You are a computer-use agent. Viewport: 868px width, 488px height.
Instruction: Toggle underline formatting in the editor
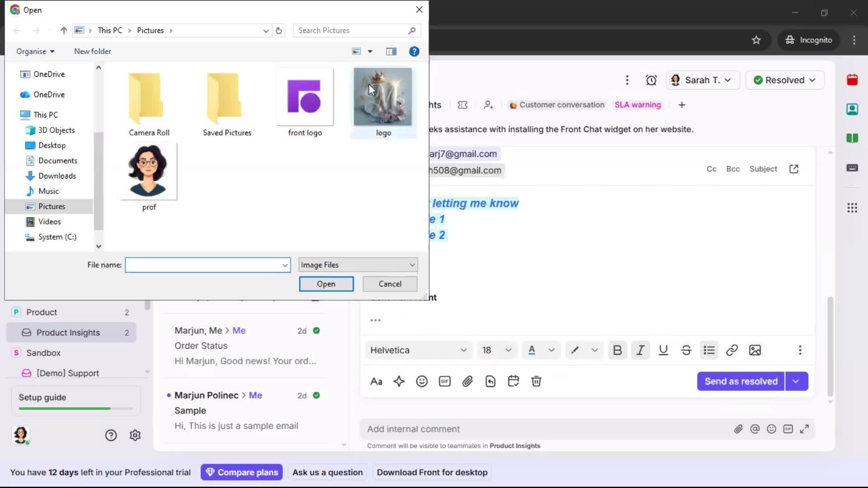click(663, 350)
